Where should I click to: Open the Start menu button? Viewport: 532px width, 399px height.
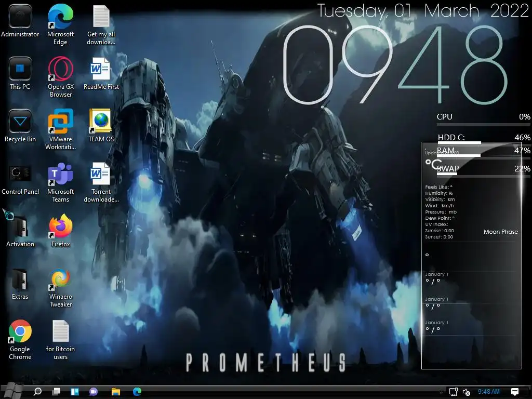[x=12, y=391]
